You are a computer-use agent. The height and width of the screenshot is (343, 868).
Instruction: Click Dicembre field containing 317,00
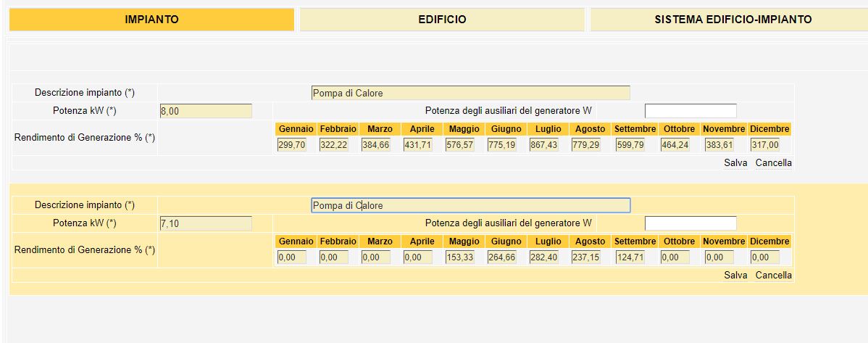click(765, 145)
